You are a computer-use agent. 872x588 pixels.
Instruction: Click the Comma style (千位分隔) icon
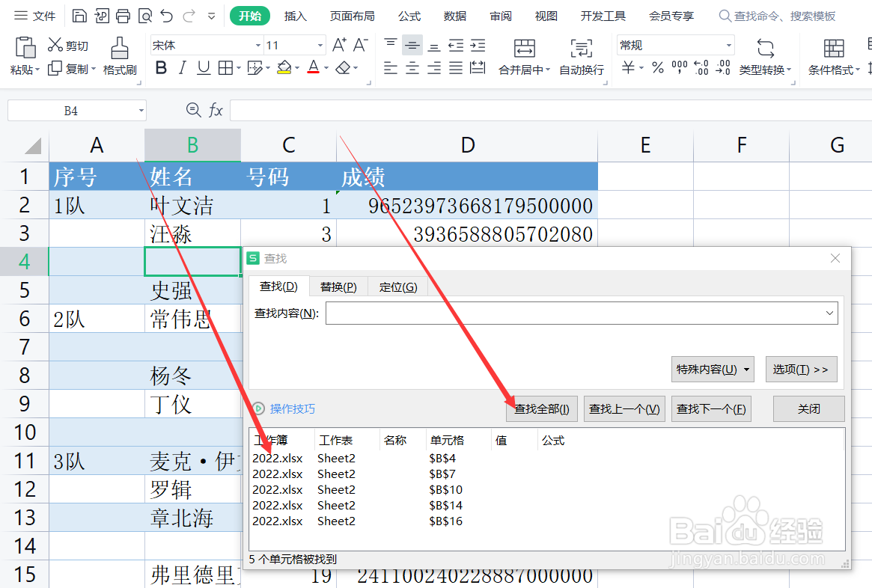pyautogui.click(x=679, y=67)
